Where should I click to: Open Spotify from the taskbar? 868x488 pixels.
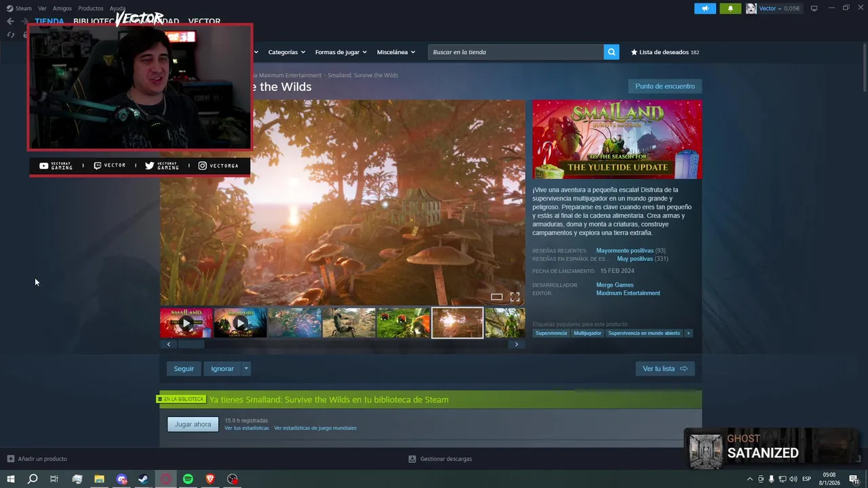(188, 479)
